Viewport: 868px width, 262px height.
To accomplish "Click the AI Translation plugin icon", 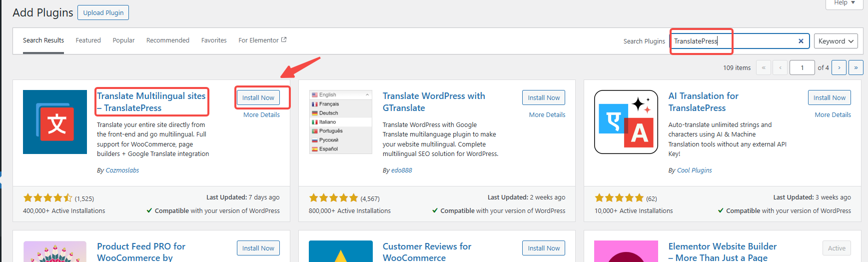I will (x=626, y=122).
